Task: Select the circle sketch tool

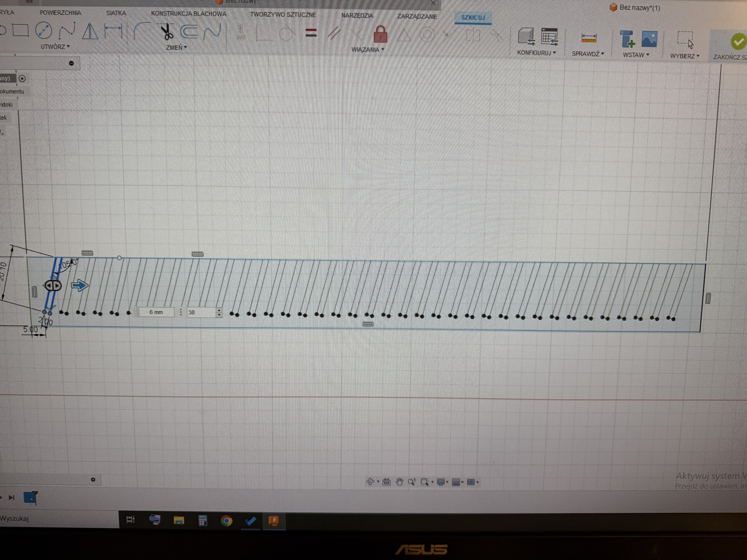Action: click(44, 30)
